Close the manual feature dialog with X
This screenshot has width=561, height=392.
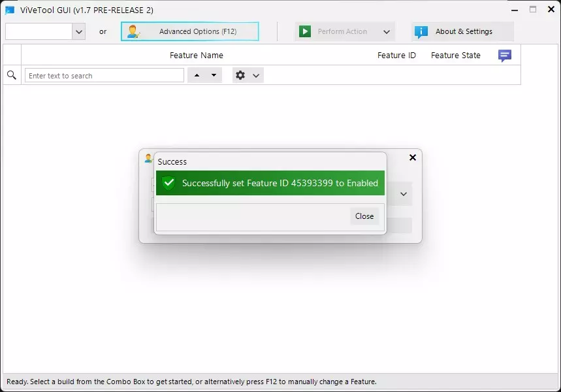(413, 157)
